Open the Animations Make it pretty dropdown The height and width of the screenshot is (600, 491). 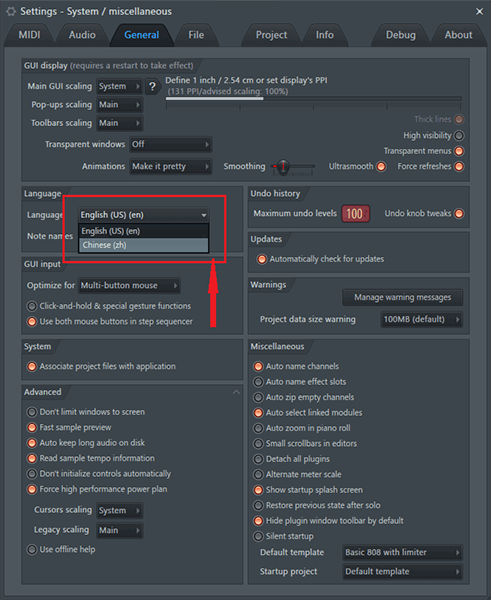click(x=170, y=166)
